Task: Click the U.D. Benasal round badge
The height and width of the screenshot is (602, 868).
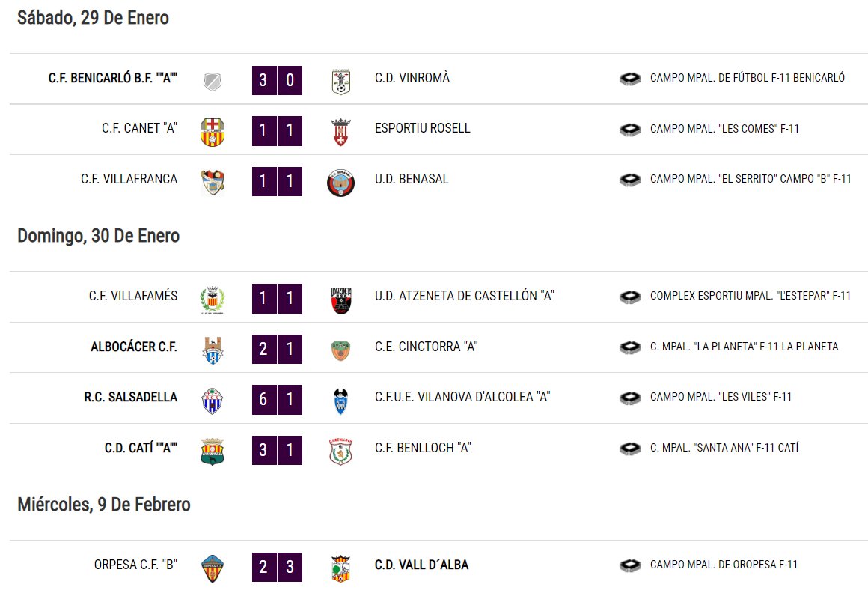Action: [341, 183]
